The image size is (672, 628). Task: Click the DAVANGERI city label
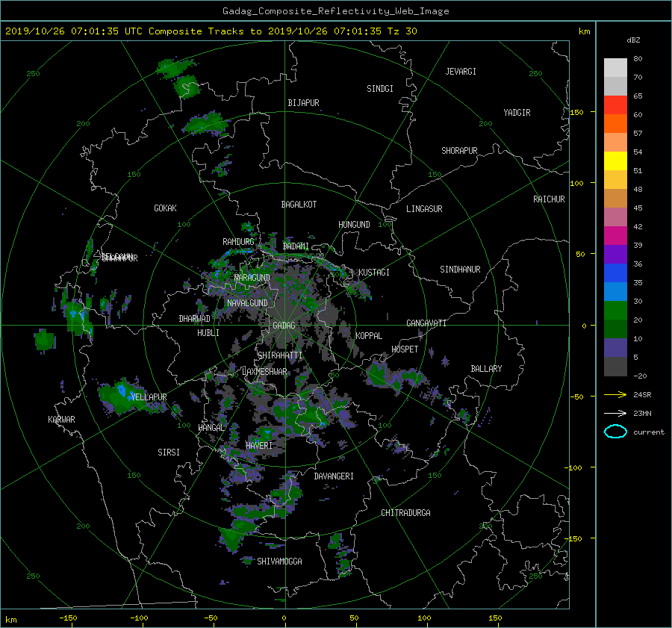334,476
